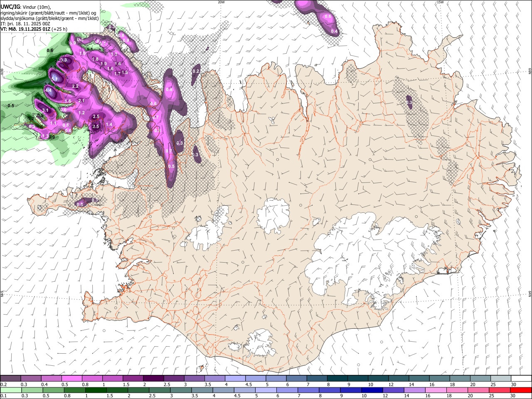Click the bold black 0.5 rain value over sea

11,106
